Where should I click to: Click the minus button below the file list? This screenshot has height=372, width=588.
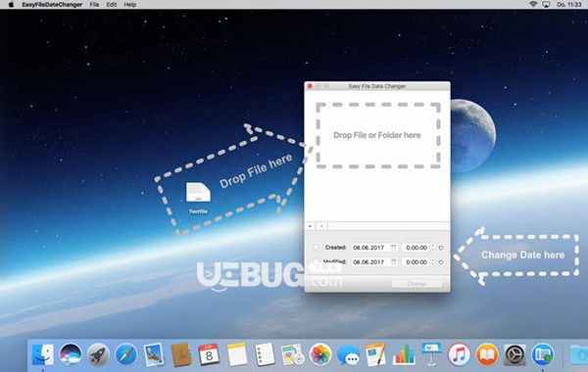tap(321, 226)
